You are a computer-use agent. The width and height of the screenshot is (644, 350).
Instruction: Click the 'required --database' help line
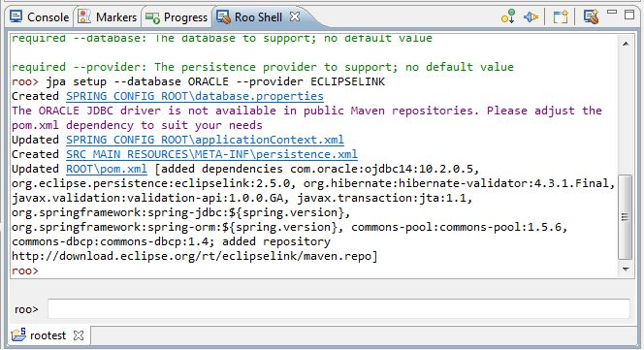(x=222, y=39)
